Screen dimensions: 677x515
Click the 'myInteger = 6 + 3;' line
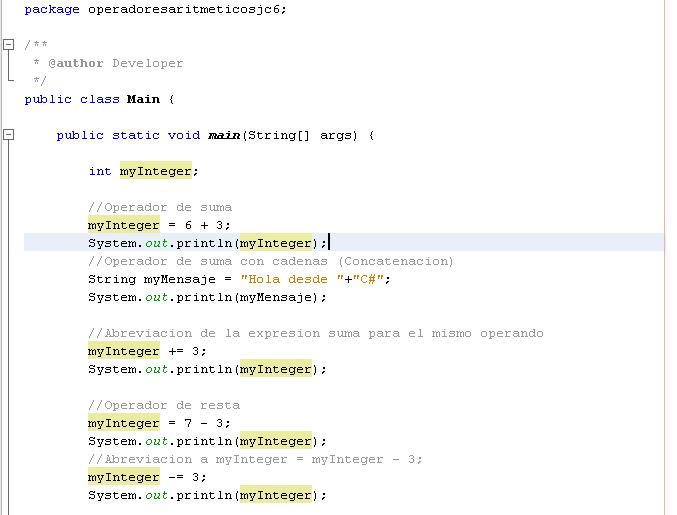pyautogui.click(x=159, y=225)
